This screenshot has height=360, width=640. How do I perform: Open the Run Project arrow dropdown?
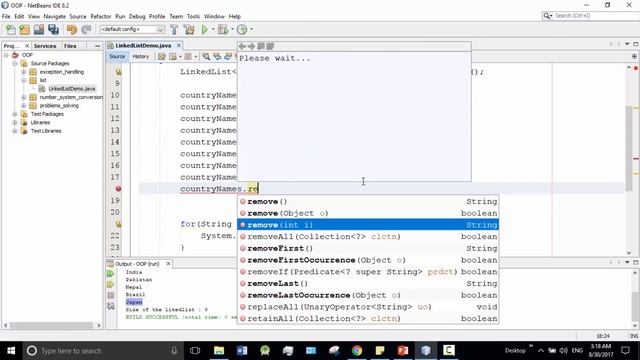click(x=213, y=29)
